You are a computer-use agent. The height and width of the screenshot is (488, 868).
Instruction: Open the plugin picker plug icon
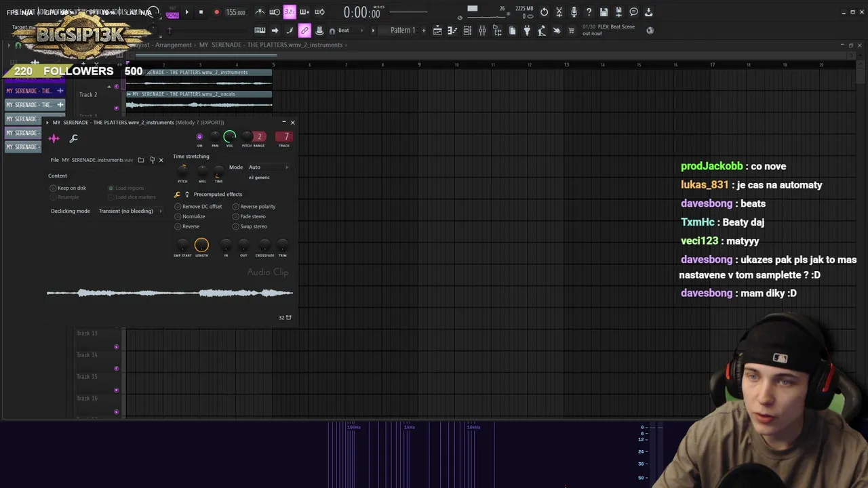[527, 30]
